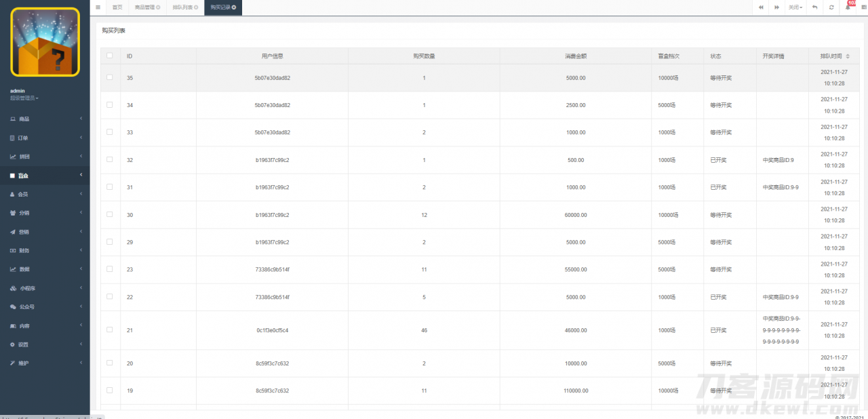Open the 设置 sidebar menu item

45,344
